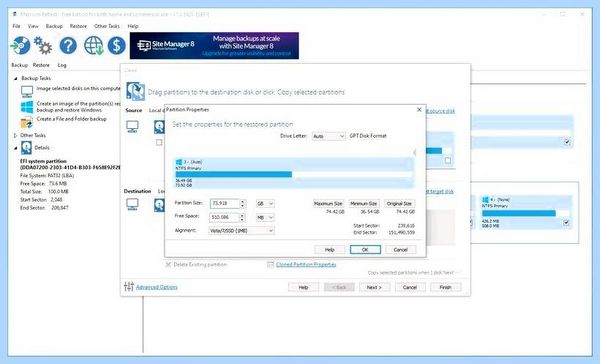Open the Help menu
Viewport: 600px width, 364px height.
pyautogui.click(x=133, y=26)
